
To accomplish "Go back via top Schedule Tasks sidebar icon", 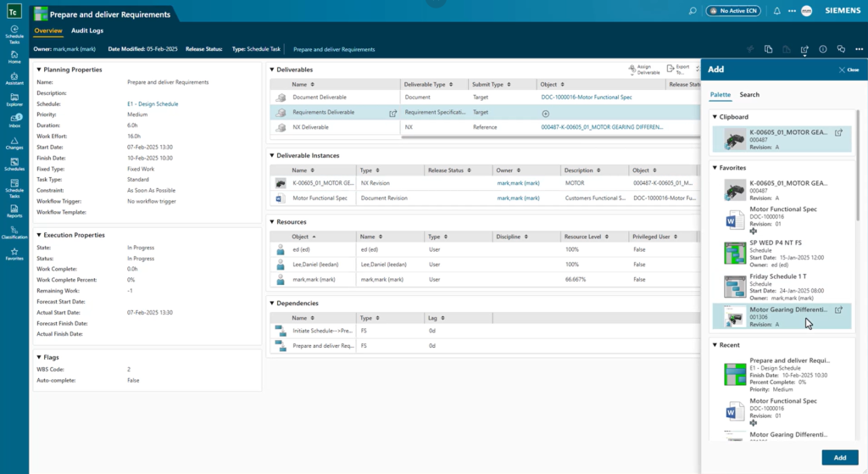I will pyautogui.click(x=14, y=34).
